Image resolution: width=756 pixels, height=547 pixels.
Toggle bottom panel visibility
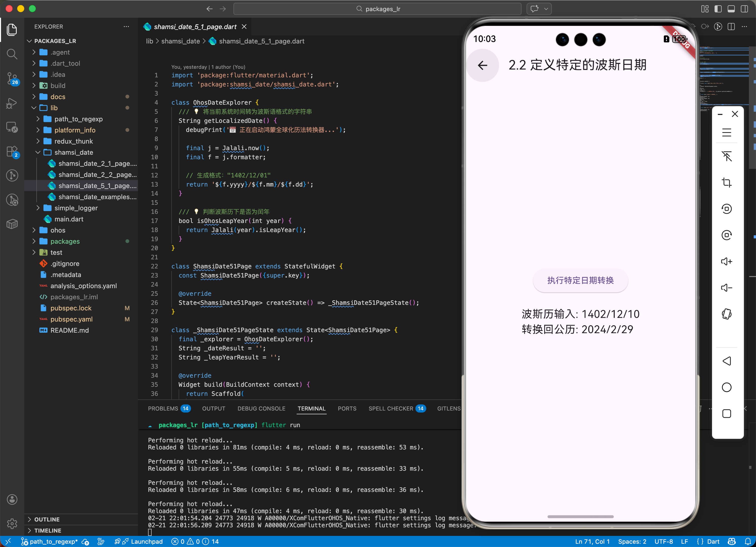(731, 9)
